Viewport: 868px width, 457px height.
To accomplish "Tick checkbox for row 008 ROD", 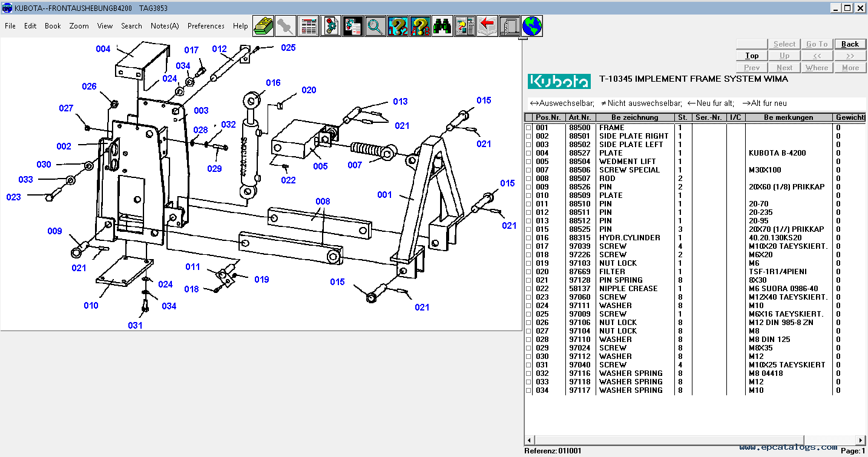I will (x=528, y=179).
